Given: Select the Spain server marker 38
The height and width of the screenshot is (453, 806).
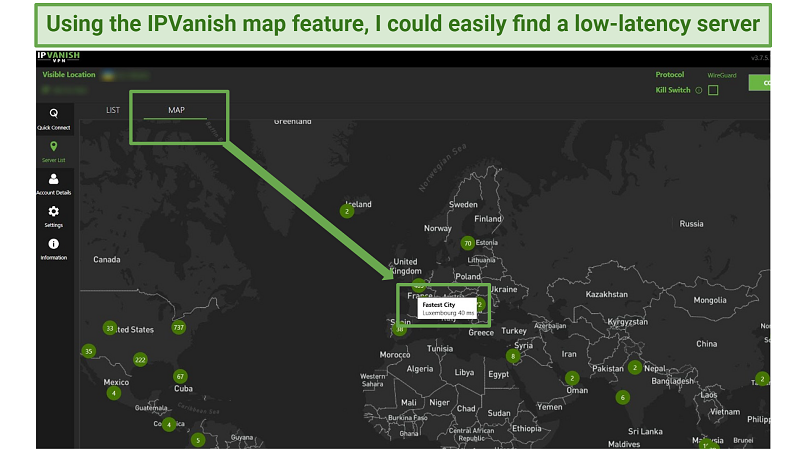Looking at the screenshot, I should (x=399, y=330).
